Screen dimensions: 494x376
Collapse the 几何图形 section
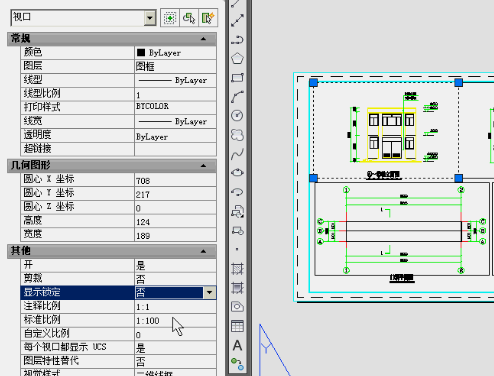(x=203, y=165)
